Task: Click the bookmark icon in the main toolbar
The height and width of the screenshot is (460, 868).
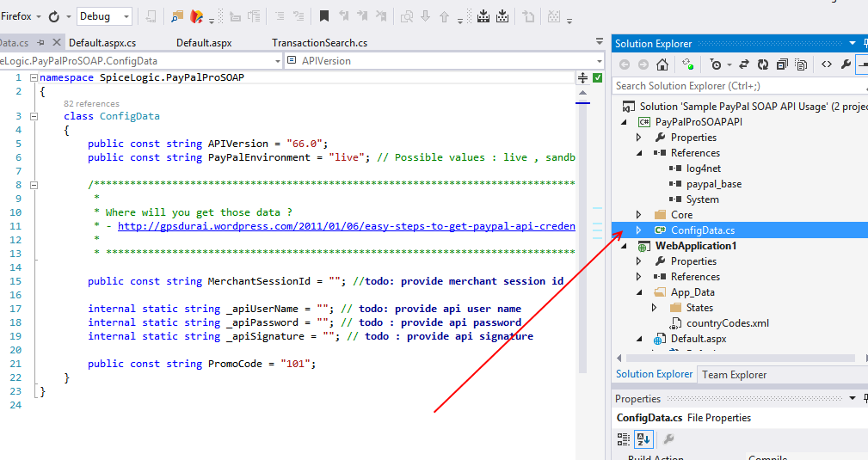Action: (x=323, y=16)
